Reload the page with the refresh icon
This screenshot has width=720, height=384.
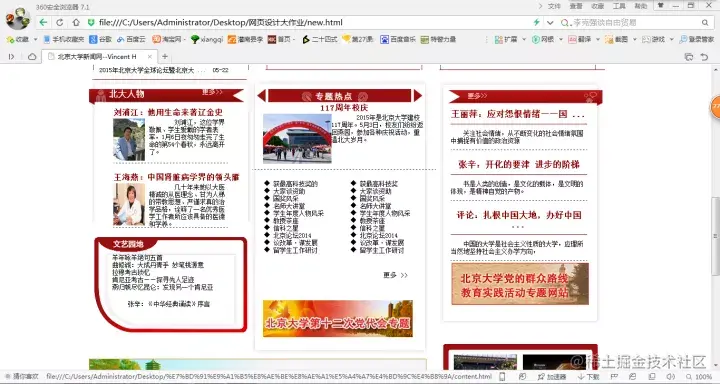[60, 22]
